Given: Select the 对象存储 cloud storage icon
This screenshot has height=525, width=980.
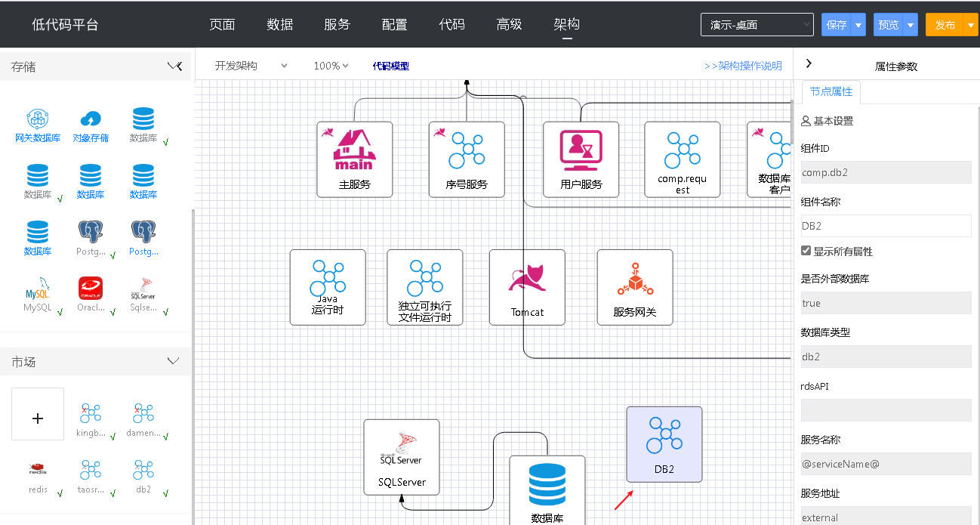Looking at the screenshot, I should [91, 125].
